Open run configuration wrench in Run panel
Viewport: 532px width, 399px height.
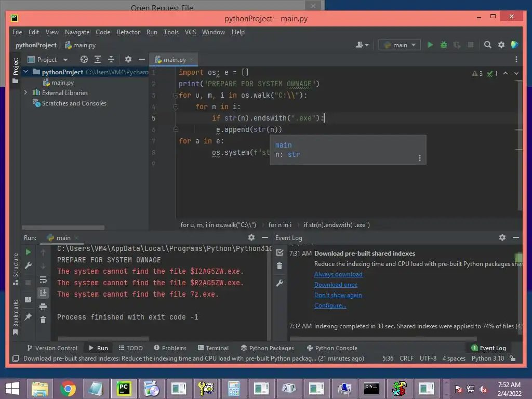[28, 265]
